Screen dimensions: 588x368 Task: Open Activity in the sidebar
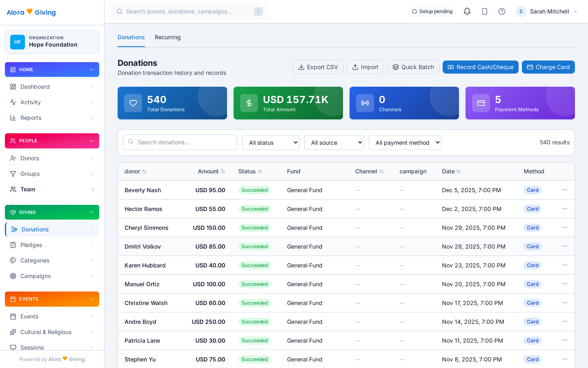tap(52, 102)
